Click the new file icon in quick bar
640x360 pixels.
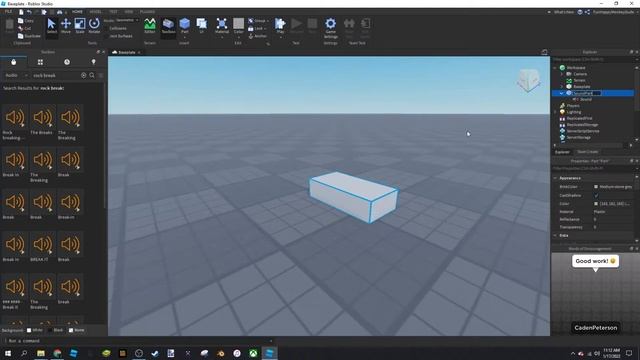21,12
